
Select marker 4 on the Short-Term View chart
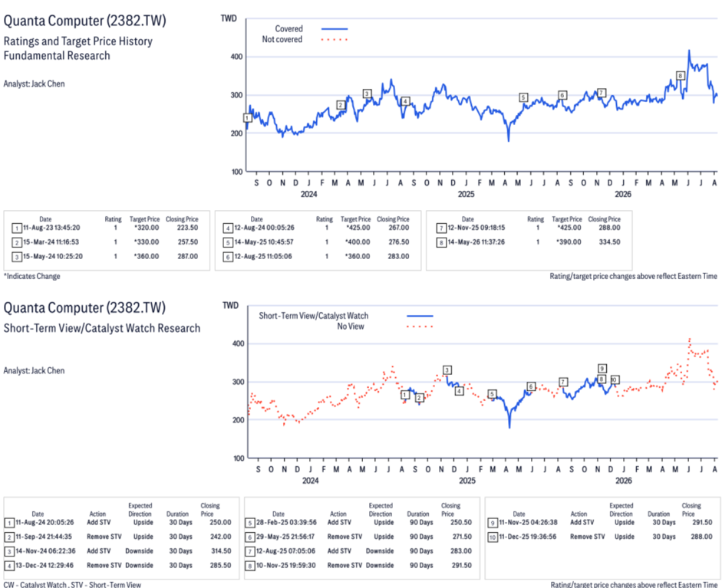coord(459,391)
